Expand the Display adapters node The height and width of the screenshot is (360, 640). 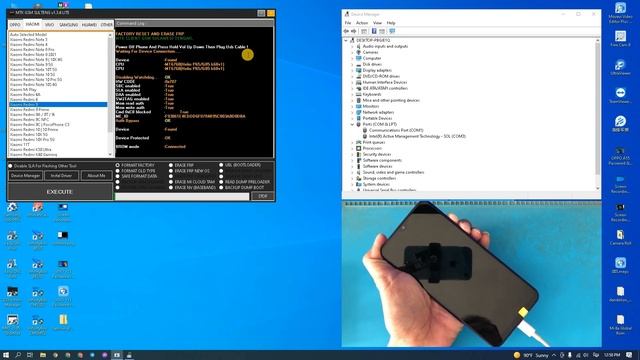[352, 70]
